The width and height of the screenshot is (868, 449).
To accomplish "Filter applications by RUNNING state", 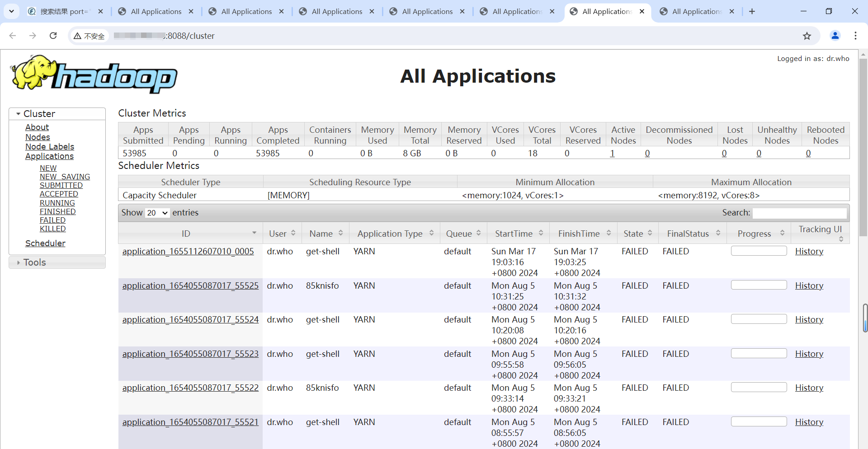I will [57, 203].
